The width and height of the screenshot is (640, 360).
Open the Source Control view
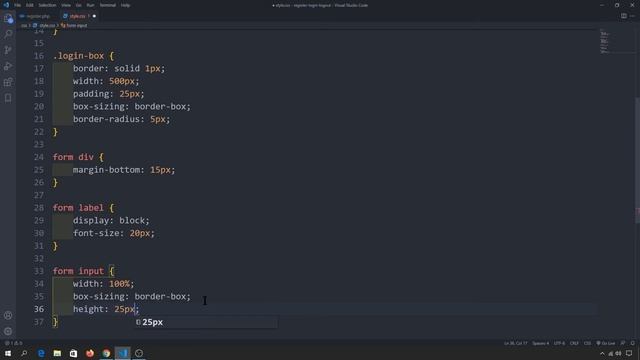pos(8,50)
